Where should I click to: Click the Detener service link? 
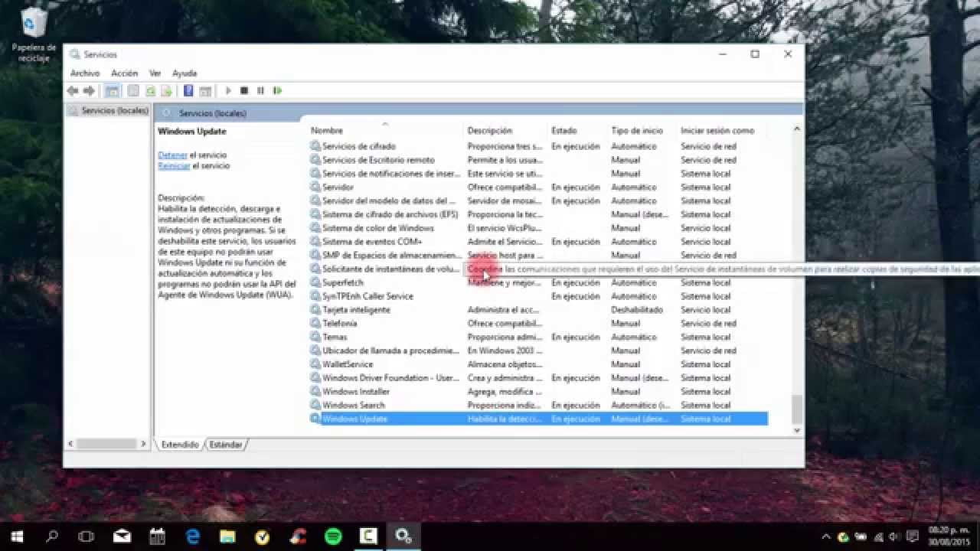tap(172, 155)
